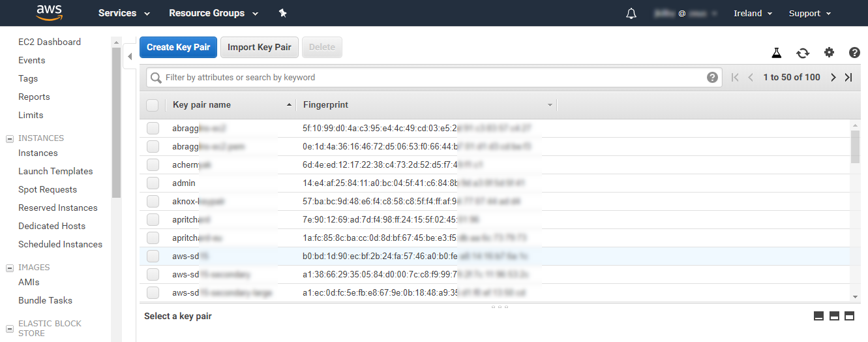Image resolution: width=868 pixels, height=342 pixels.
Task: Select checkbox for key with fingerprint 1a:fc:85
Action: pyautogui.click(x=153, y=238)
